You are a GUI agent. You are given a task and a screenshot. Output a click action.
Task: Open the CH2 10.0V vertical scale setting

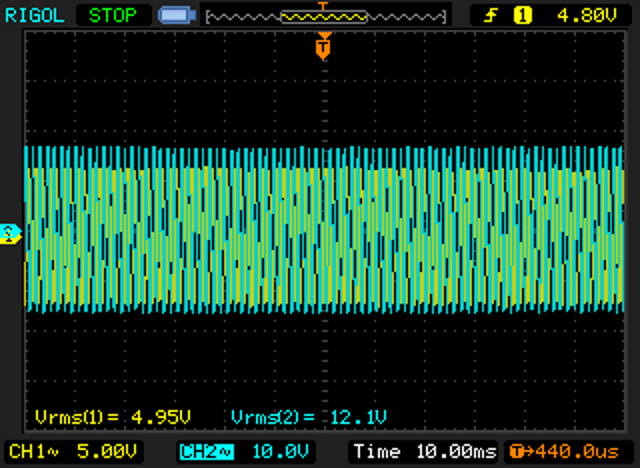pyautogui.click(x=273, y=449)
